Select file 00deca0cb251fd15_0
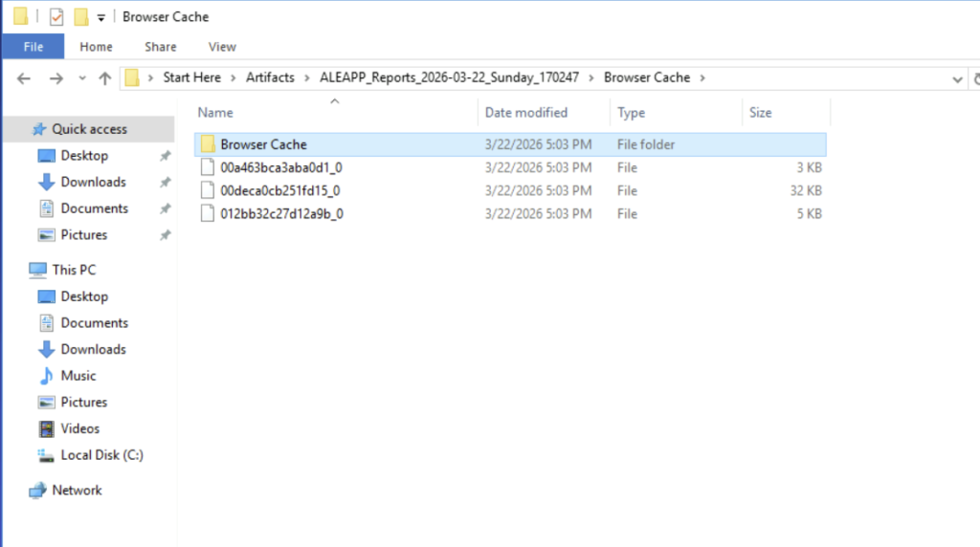Image resolution: width=980 pixels, height=547 pixels. point(281,190)
